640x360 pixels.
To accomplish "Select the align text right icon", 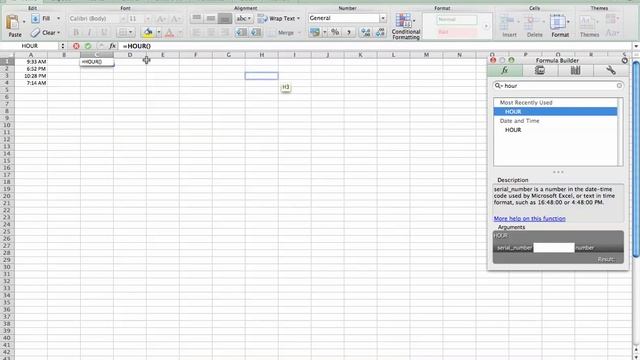I will point(224,32).
